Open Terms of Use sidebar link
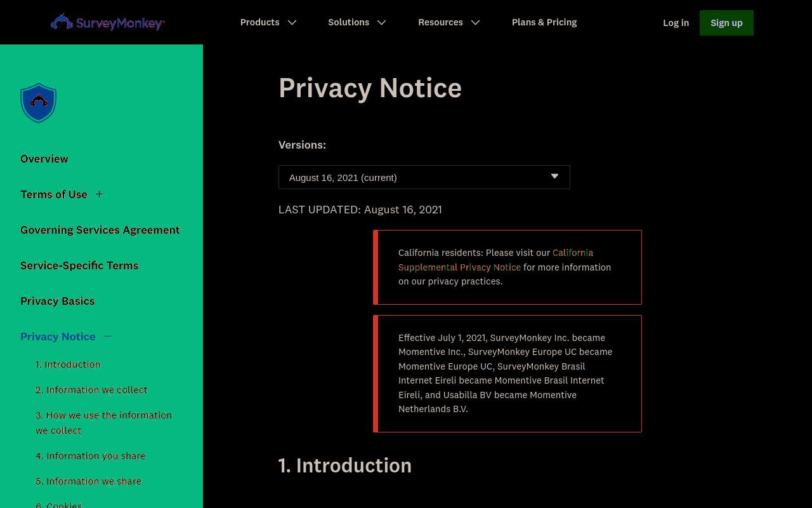The width and height of the screenshot is (812, 508). tap(54, 194)
